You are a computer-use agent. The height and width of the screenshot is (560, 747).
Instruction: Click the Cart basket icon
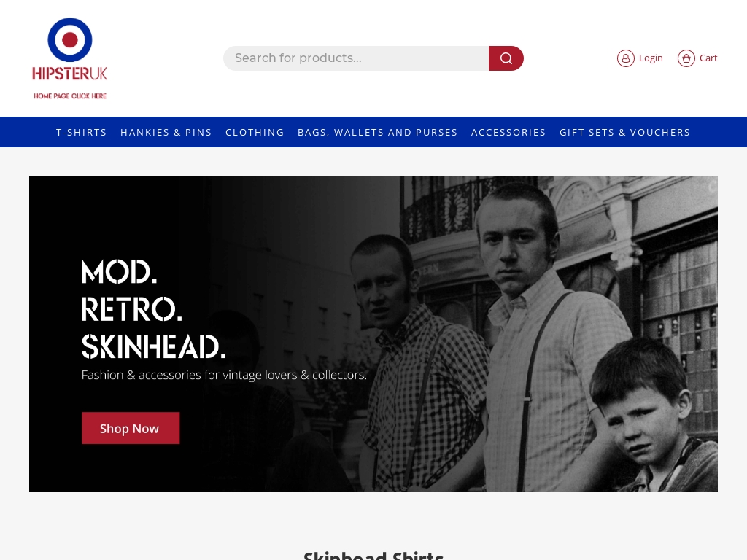686,58
